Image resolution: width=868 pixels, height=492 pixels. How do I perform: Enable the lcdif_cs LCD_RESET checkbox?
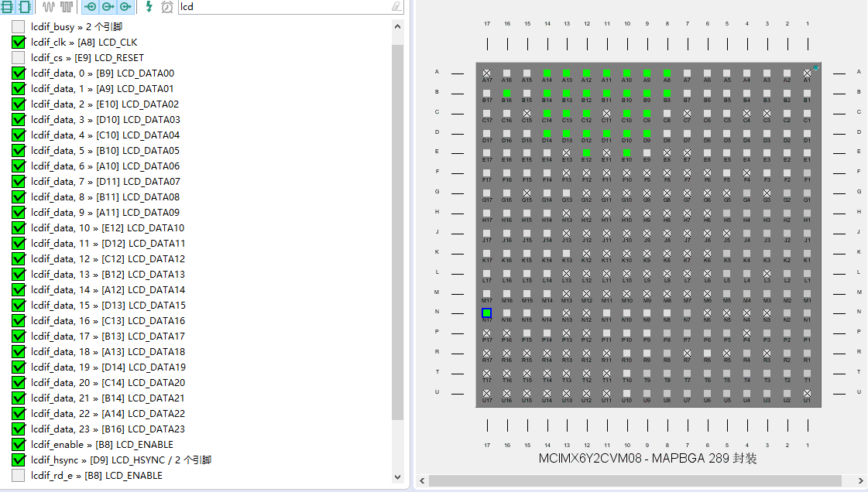point(19,57)
